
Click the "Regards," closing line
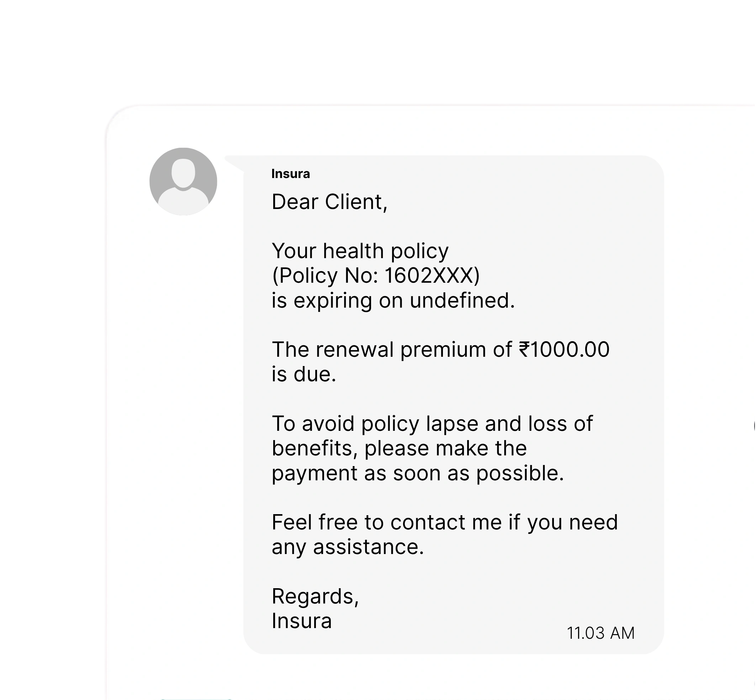pos(315,596)
